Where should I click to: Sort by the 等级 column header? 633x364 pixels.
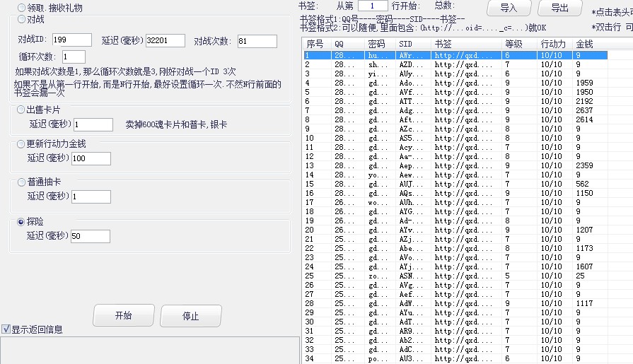(520, 44)
